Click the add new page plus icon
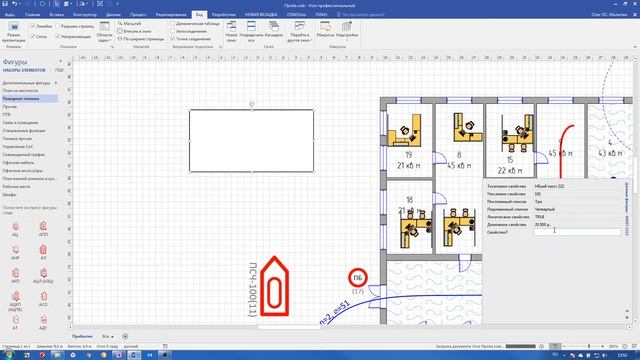The width and height of the screenshot is (640, 360). [x=125, y=336]
